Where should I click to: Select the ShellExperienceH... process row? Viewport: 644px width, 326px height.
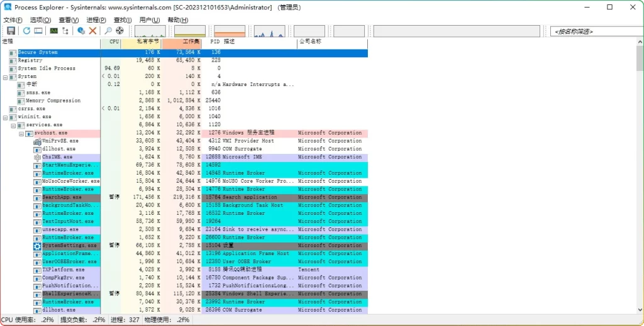click(x=184, y=293)
